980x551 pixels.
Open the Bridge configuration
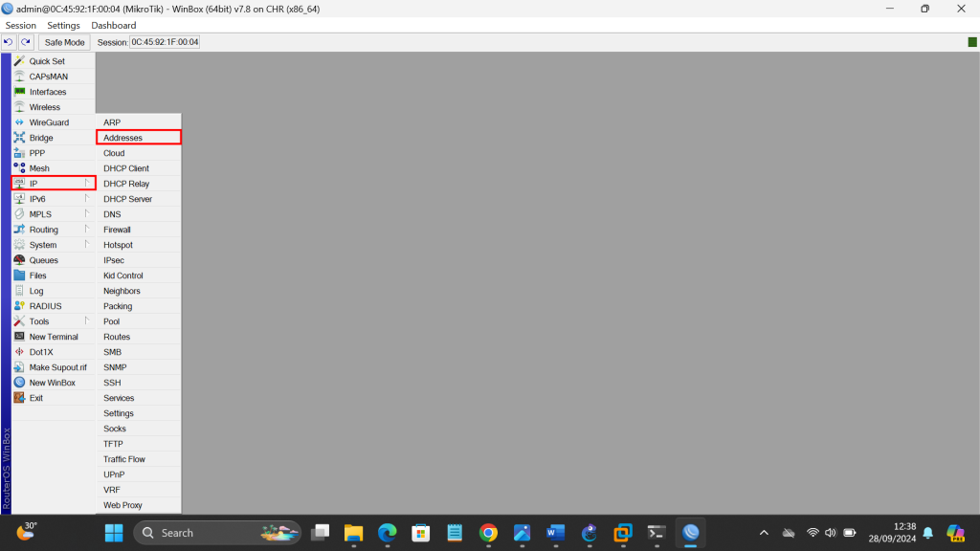point(41,138)
